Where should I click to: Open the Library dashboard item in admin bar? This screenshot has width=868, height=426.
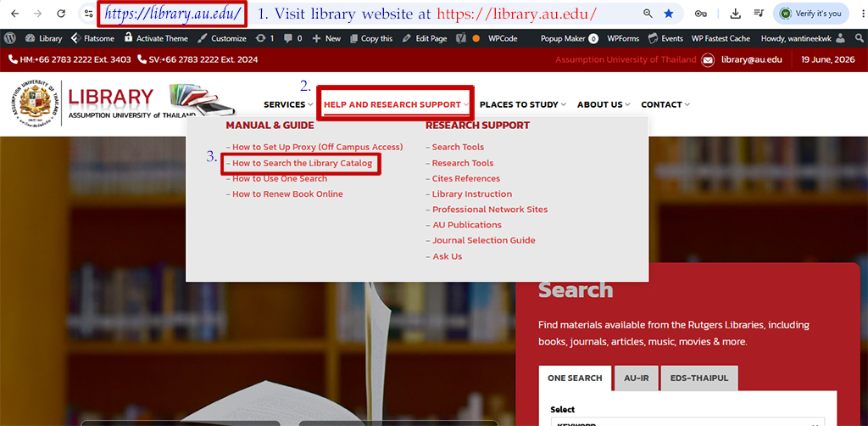tap(44, 38)
